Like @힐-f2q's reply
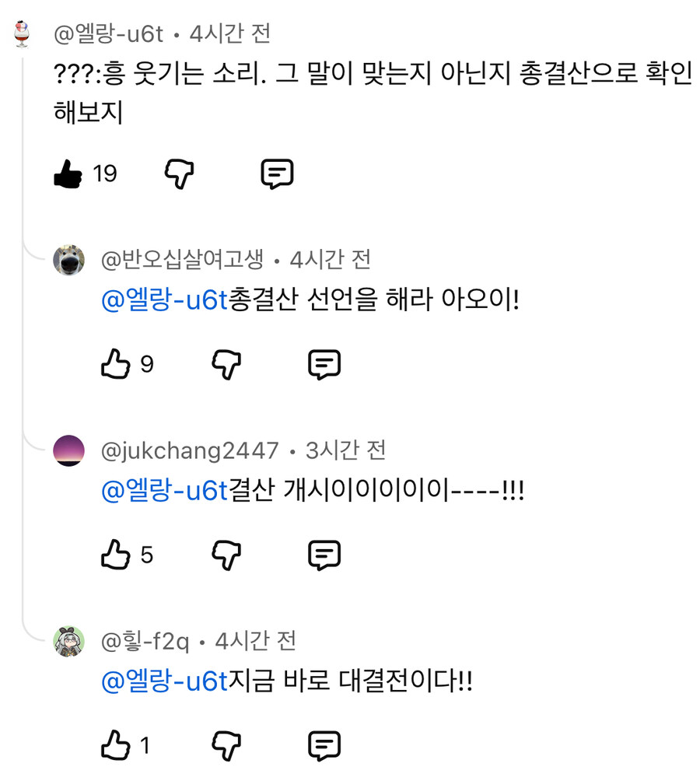700x781 pixels. (x=117, y=744)
